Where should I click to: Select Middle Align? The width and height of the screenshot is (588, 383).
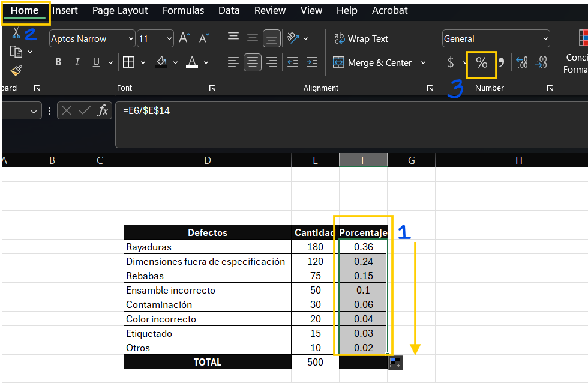pyautogui.click(x=253, y=38)
